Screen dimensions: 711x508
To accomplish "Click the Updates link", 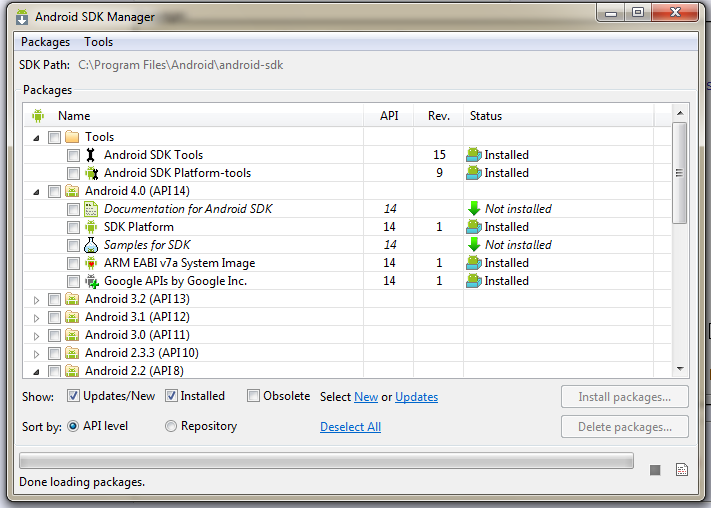I will pos(416,397).
